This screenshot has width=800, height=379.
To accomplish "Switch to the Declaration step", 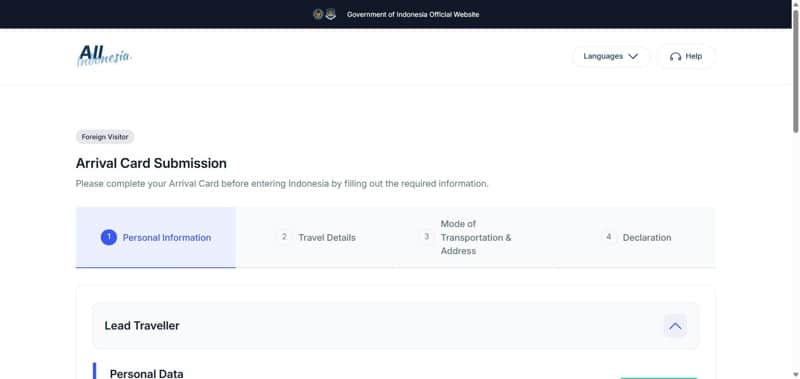I will pos(636,237).
